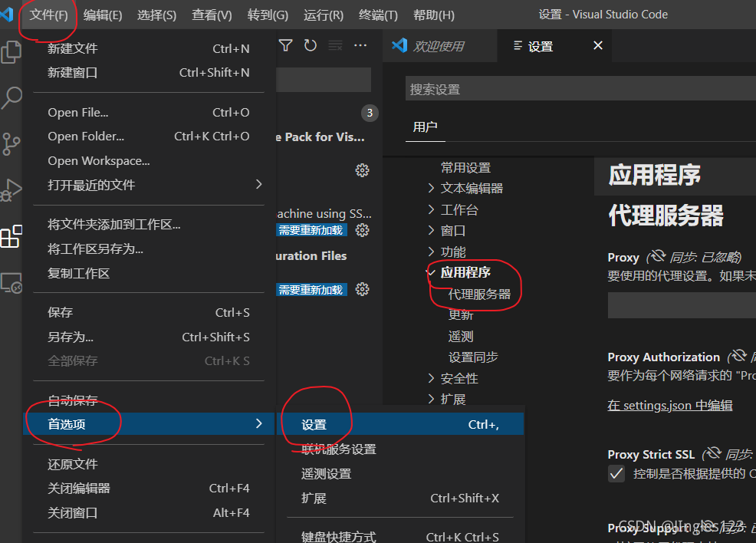This screenshot has width=756, height=543.
Task: Select Open Workspace... menu entry
Action: tap(149, 160)
